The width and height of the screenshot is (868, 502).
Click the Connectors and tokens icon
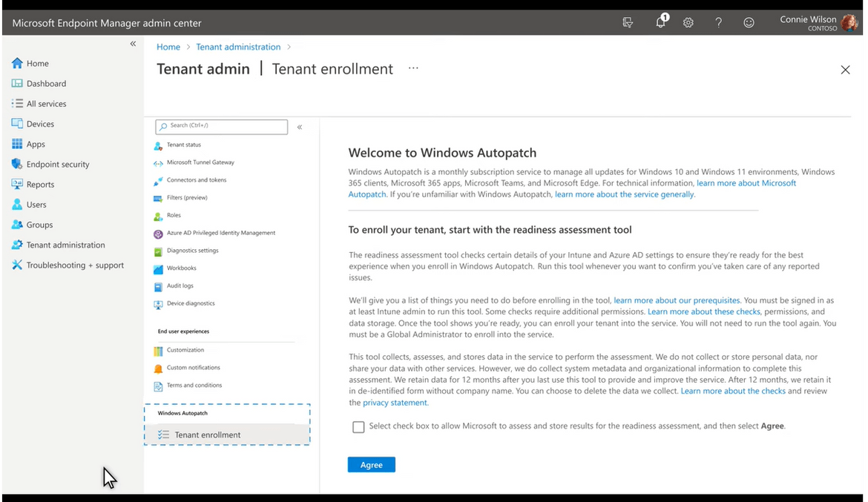[158, 181]
